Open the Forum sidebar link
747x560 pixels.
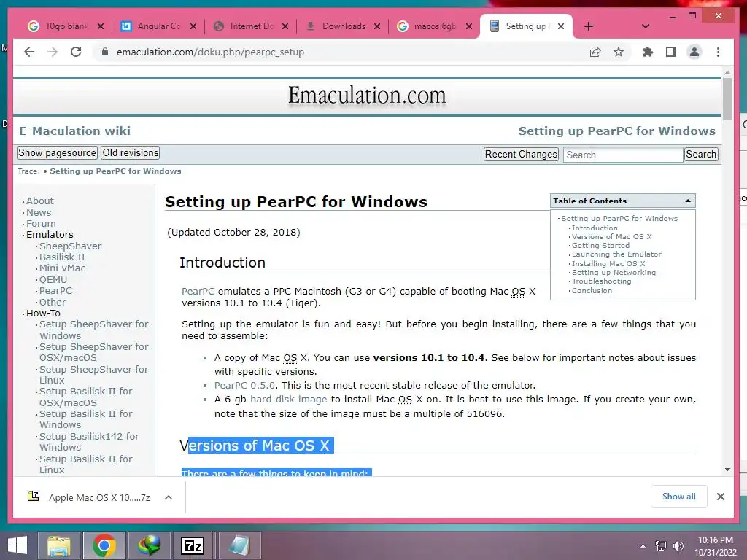pyautogui.click(x=41, y=223)
